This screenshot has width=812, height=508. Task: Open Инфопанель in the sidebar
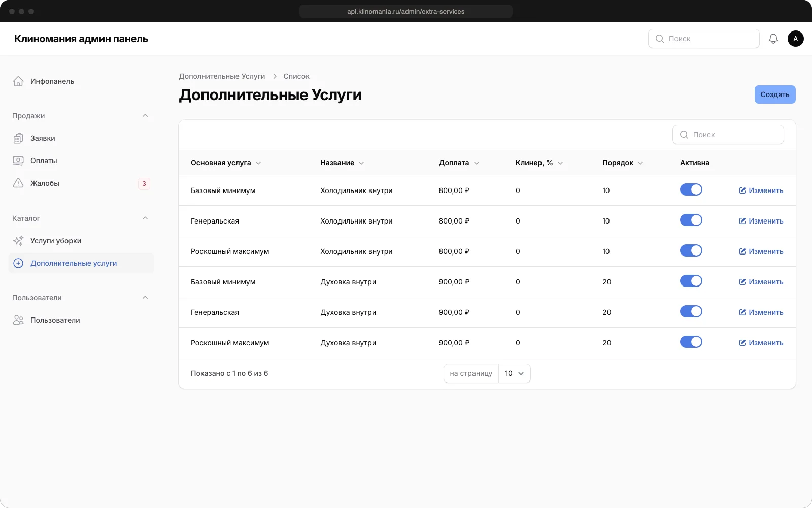81,81
